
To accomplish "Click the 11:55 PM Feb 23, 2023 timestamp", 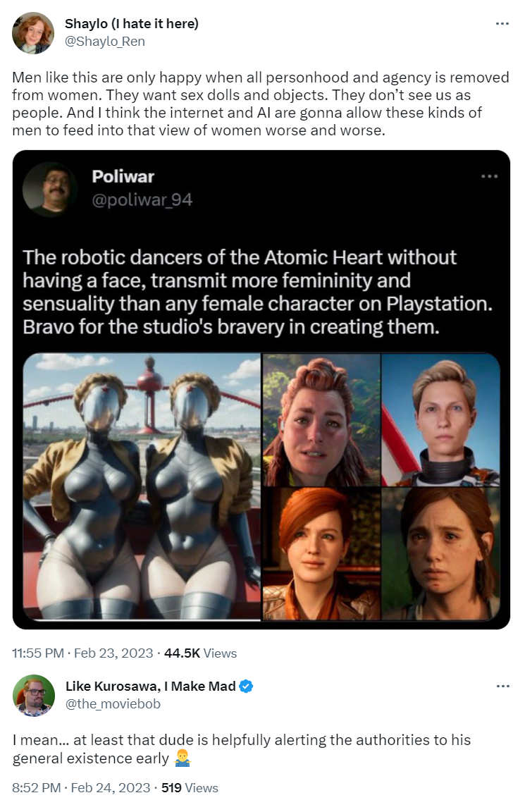I will 83,653.
